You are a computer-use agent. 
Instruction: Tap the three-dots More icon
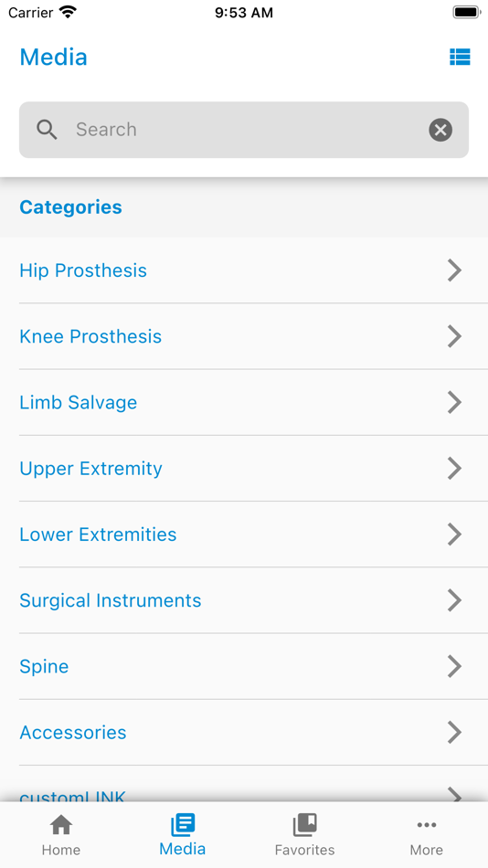coord(427,825)
